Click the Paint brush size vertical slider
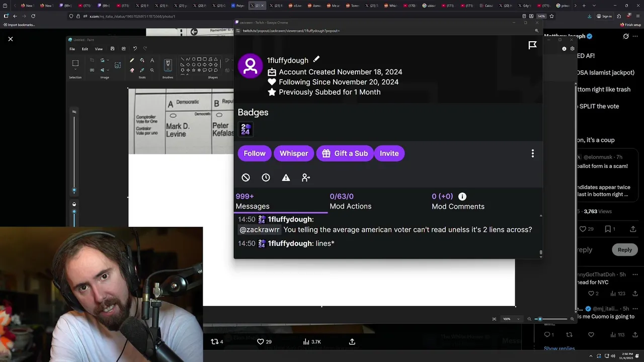644x362 pixels. click(x=74, y=153)
